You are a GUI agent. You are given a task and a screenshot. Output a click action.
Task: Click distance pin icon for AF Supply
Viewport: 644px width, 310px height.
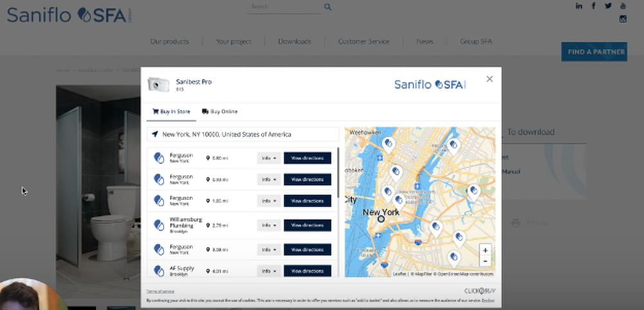tap(208, 271)
